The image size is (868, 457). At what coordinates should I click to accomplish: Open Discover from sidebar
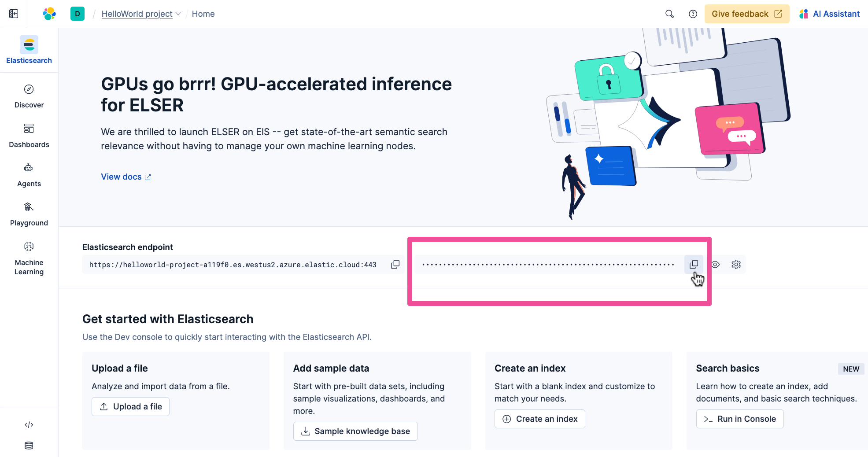click(29, 96)
